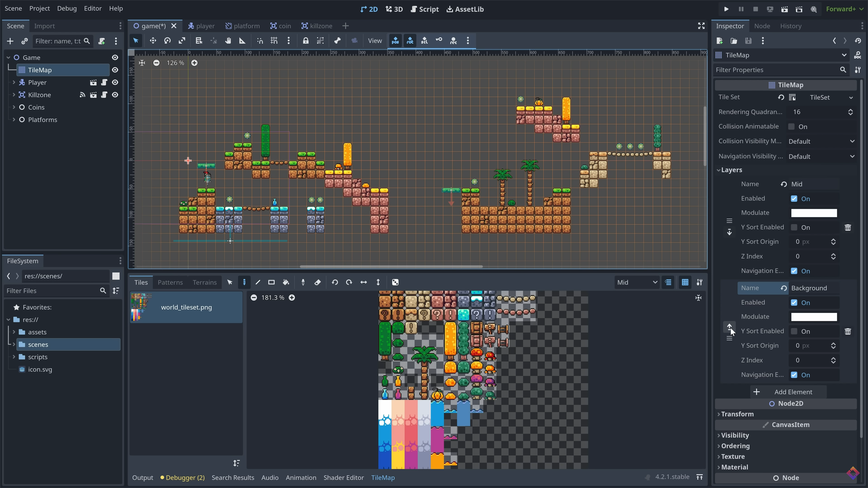Select the TileMap eraser tool
This screenshot has width=868, height=488.
point(317,282)
